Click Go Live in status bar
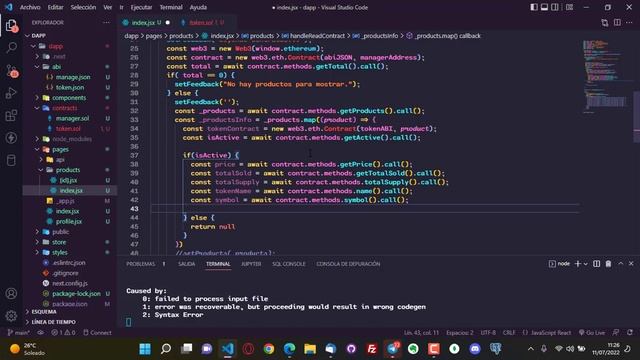 coord(592,333)
